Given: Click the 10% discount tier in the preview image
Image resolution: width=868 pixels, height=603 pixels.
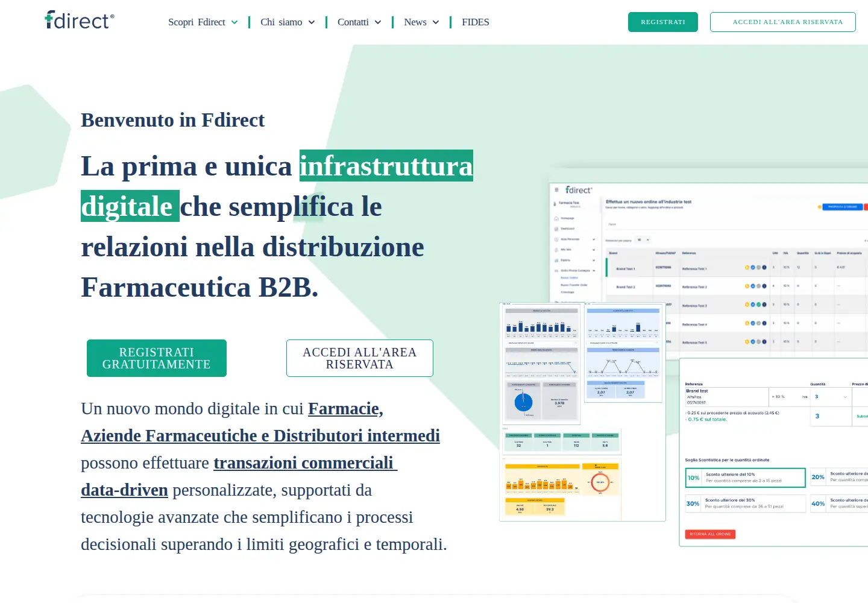Looking at the screenshot, I should pyautogui.click(x=746, y=478).
